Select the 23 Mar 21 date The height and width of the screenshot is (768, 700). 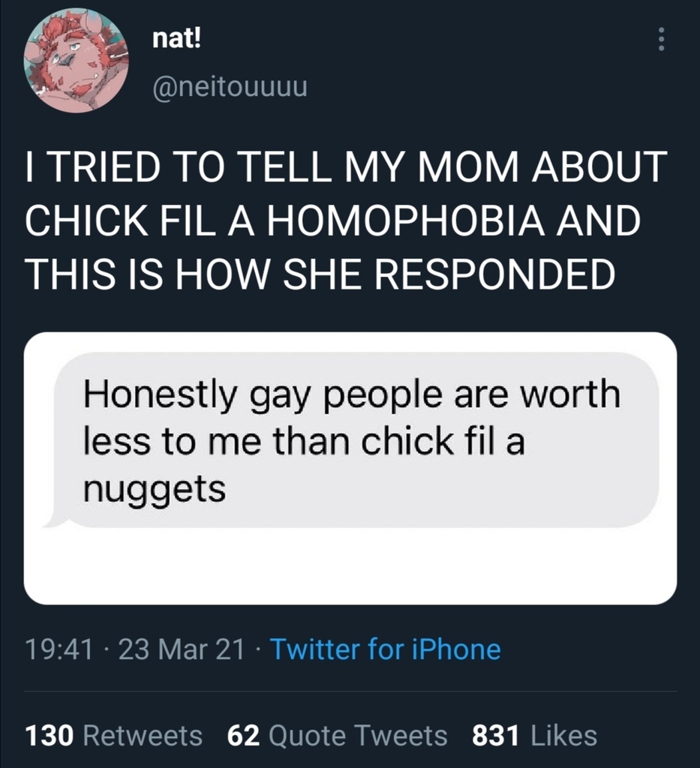coord(182,649)
